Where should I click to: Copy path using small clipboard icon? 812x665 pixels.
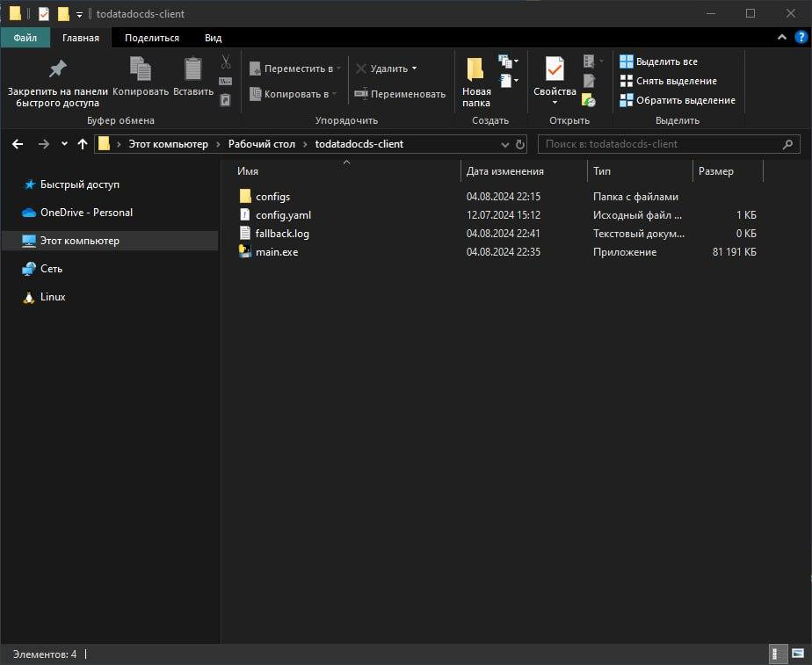pos(226,81)
